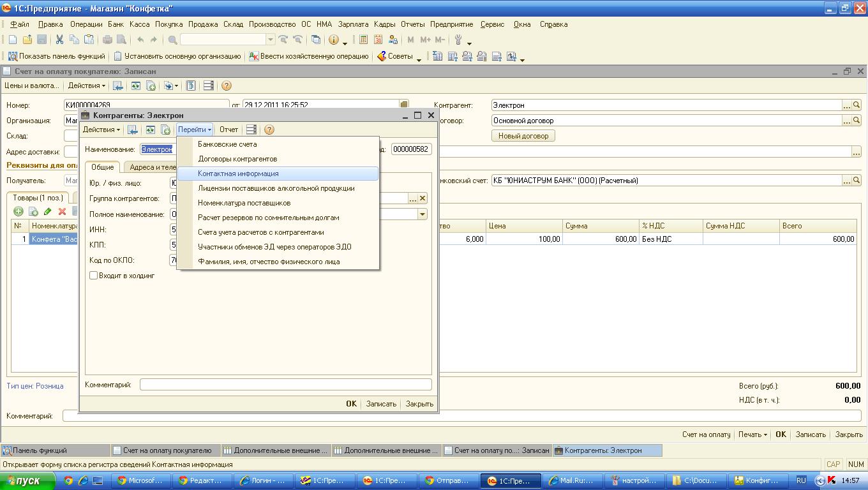Toggle Входит в холдинг checkbox
The width and height of the screenshot is (868, 490).
coord(94,276)
